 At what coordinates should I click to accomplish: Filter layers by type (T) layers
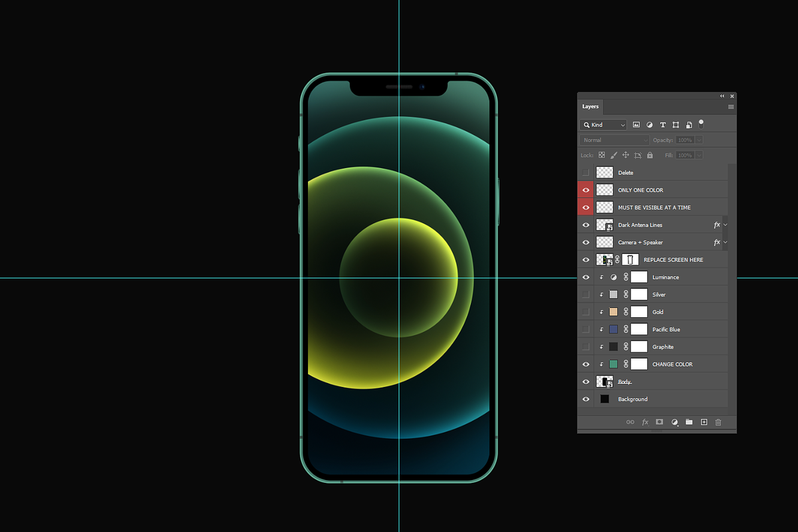tap(662, 125)
